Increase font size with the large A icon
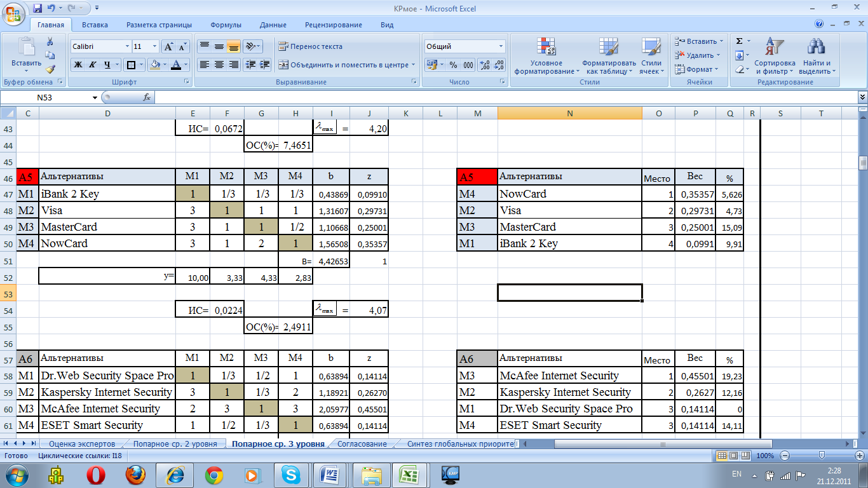868x488 pixels. pyautogui.click(x=168, y=46)
